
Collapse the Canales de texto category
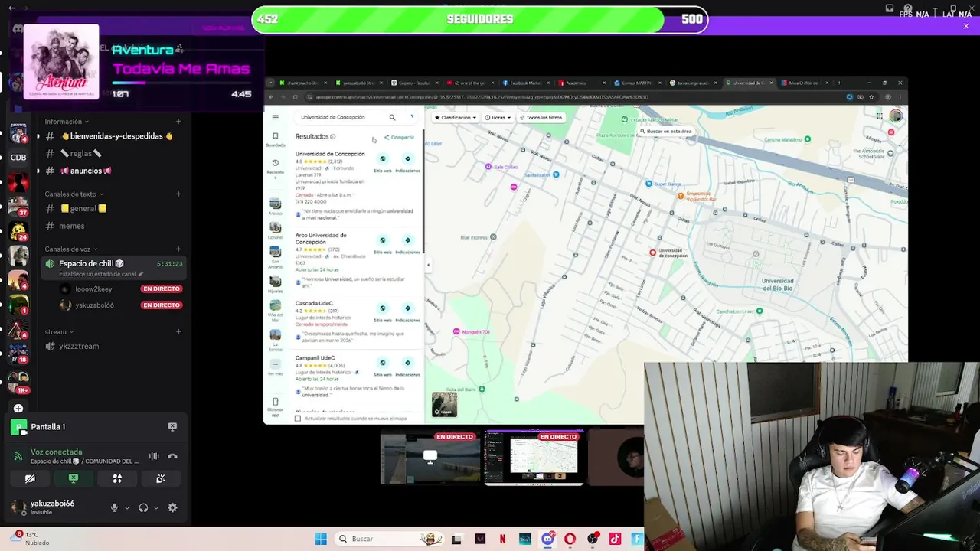pos(74,194)
